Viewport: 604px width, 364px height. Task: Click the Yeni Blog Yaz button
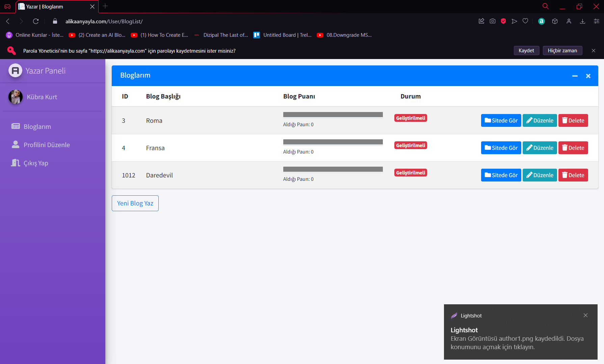coord(135,203)
